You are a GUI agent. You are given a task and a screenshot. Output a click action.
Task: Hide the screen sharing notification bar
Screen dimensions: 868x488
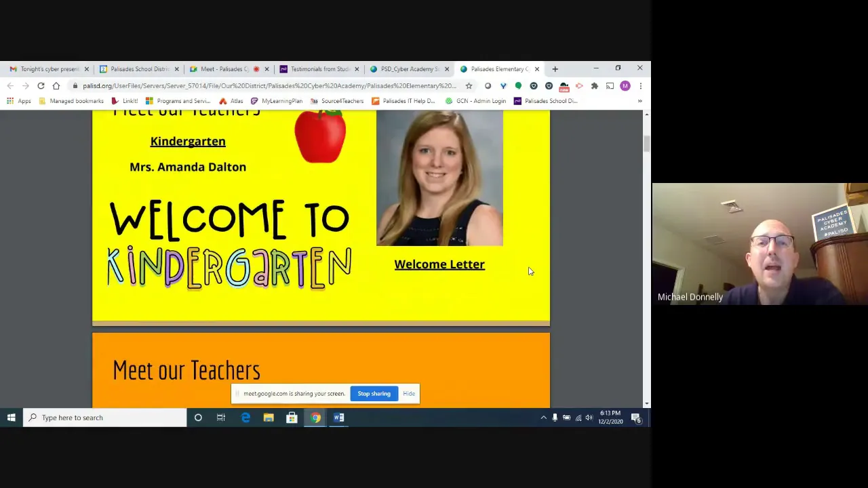pyautogui.click(x=409, y=394)
